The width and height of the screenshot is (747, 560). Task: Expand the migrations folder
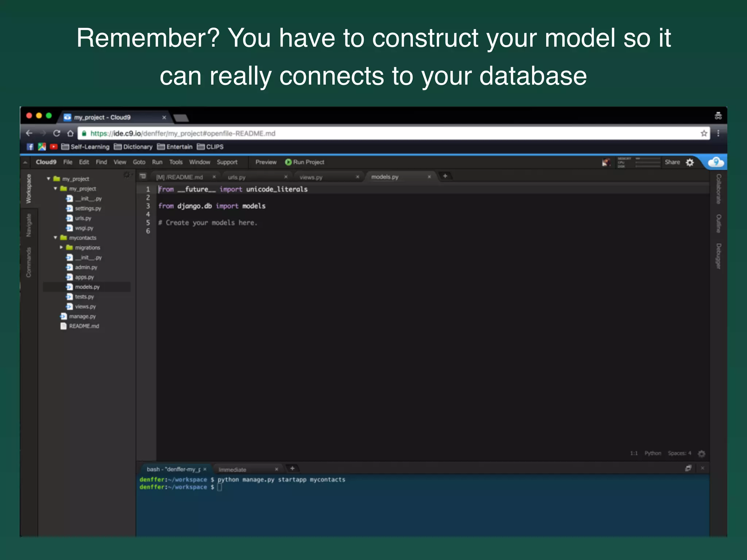tap(61, 248)
